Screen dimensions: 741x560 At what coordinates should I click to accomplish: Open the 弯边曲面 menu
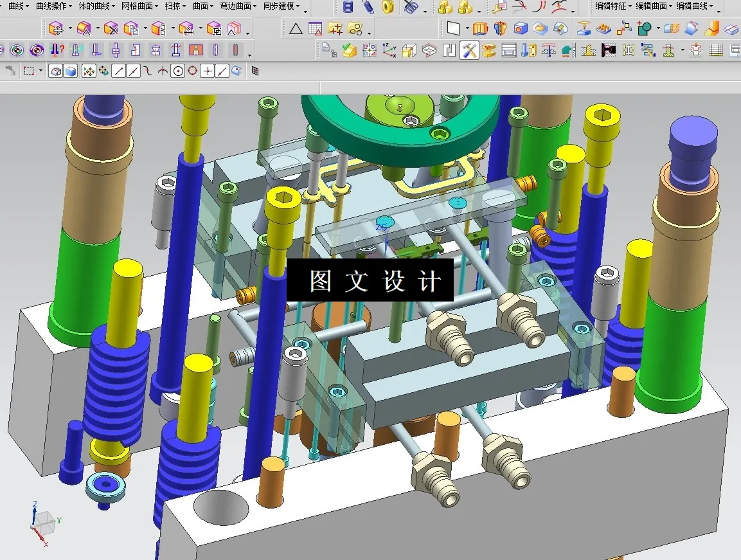click(x=238, y=6)
